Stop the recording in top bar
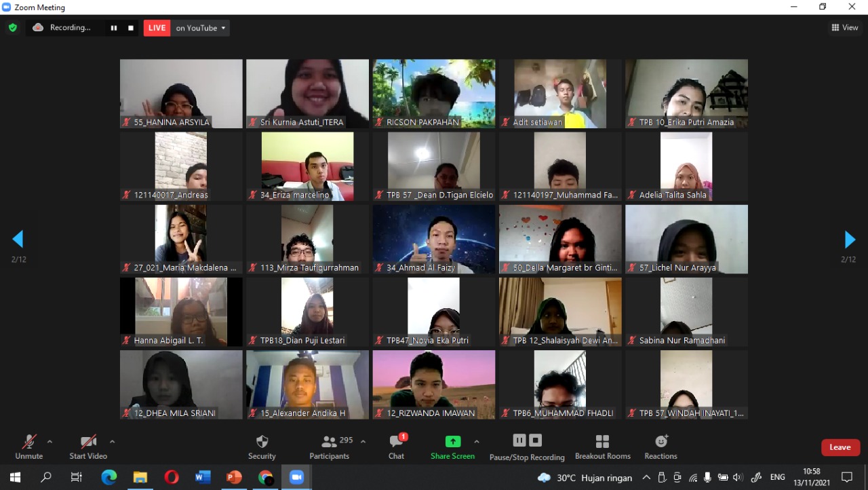Viewport: 868px width, 490px height. point(131,28)
